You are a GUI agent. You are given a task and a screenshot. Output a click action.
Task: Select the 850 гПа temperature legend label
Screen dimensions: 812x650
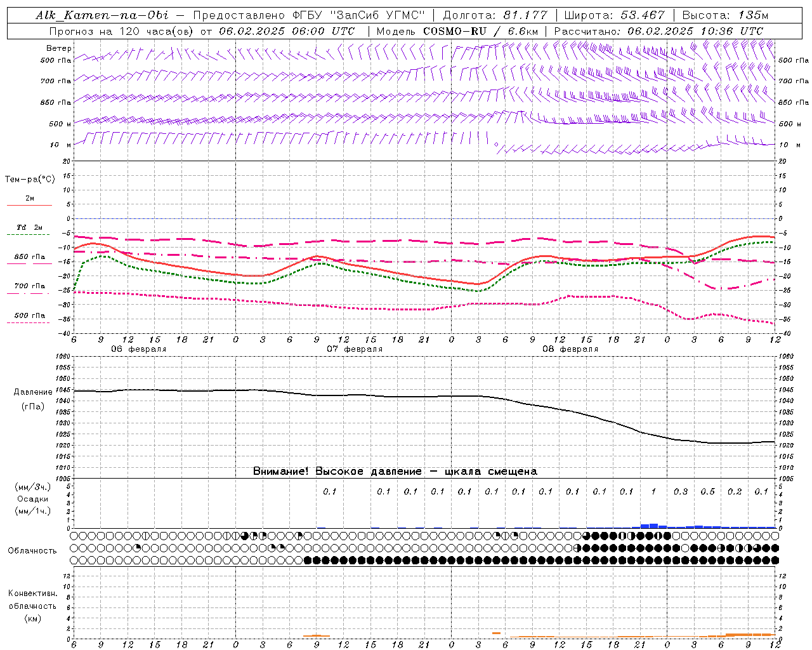pyautogui.click(x=30, y=257)
